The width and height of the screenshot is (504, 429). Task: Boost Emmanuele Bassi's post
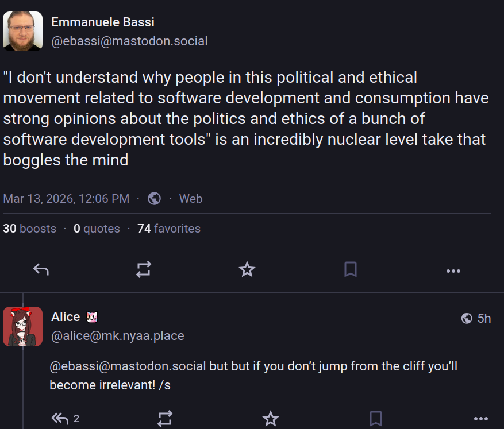click(143, 269)
